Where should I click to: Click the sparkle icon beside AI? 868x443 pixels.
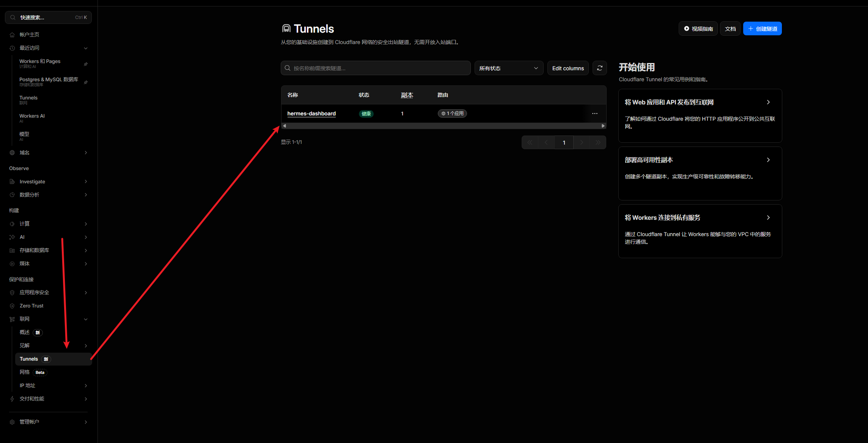(x=12, y=237)
